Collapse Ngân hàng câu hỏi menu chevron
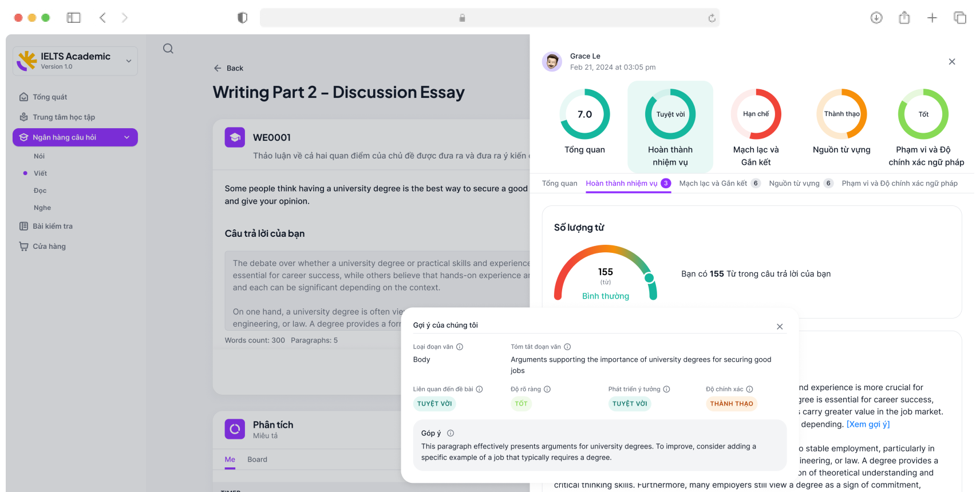Viewport: 980px width, 492px height. pyautogui.click(x=127, y=137)
